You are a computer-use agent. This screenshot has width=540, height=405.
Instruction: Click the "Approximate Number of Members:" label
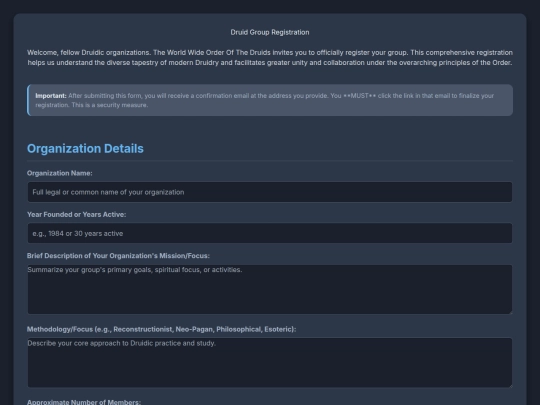[84, 402]
